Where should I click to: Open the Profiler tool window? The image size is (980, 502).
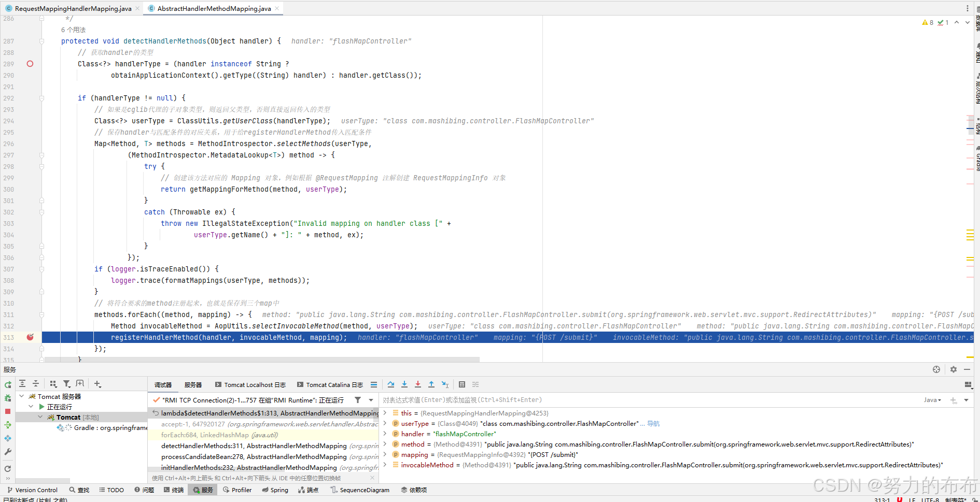[237, 490]
